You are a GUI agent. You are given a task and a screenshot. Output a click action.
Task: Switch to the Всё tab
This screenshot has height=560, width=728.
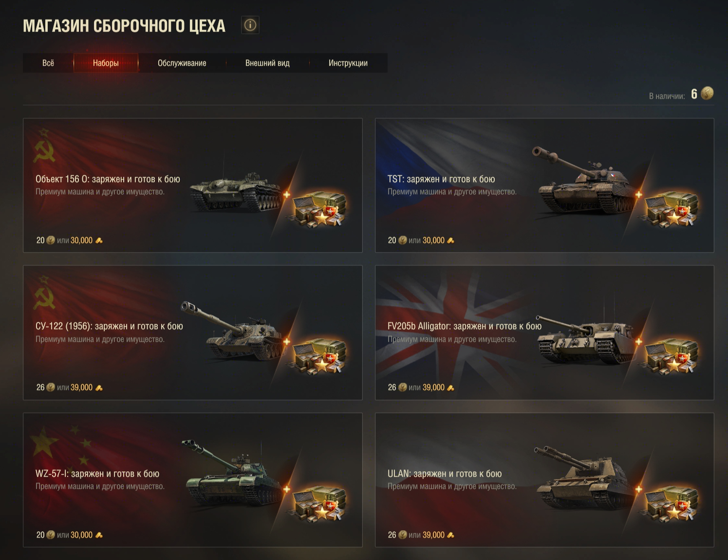tap(48, 63)
